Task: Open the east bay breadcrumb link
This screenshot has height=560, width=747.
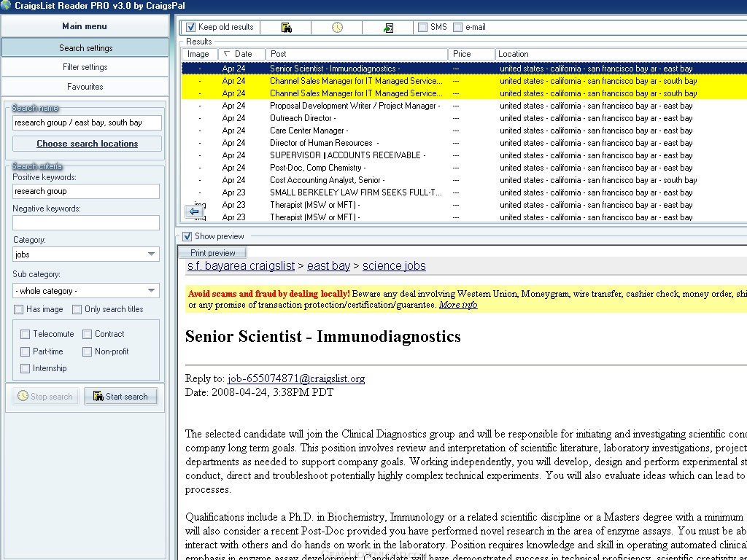Action: pyautogui.click(x=329, y=266)
